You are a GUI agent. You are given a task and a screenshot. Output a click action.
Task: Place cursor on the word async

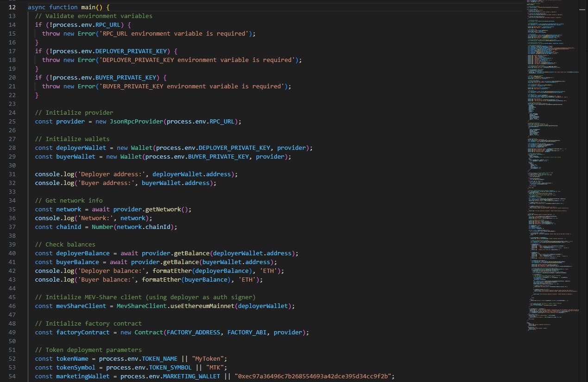[37, 7]
